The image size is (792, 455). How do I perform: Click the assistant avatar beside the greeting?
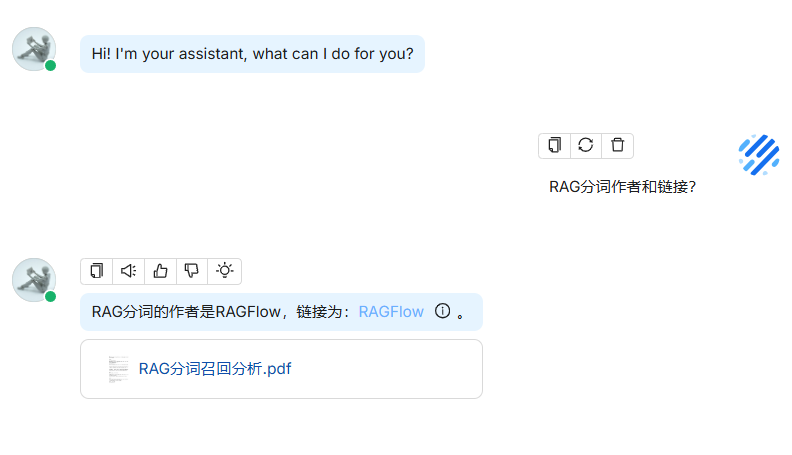click(34, 49)
